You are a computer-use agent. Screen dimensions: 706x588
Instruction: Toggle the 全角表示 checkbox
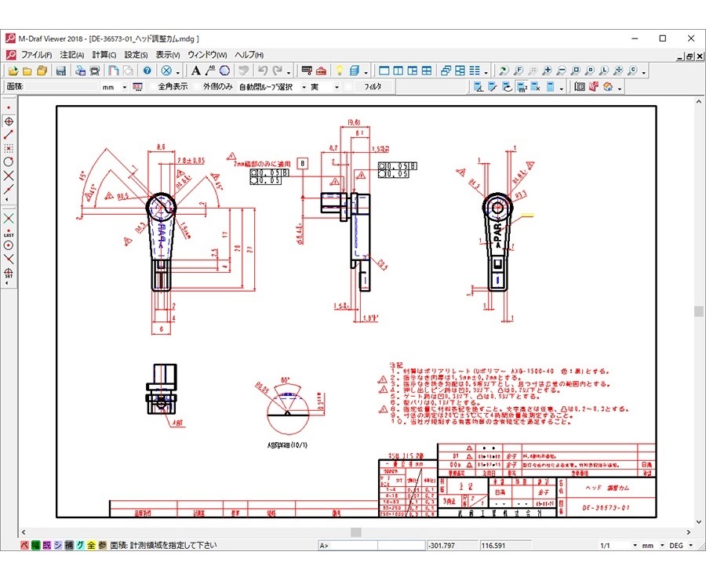[151, 87]
